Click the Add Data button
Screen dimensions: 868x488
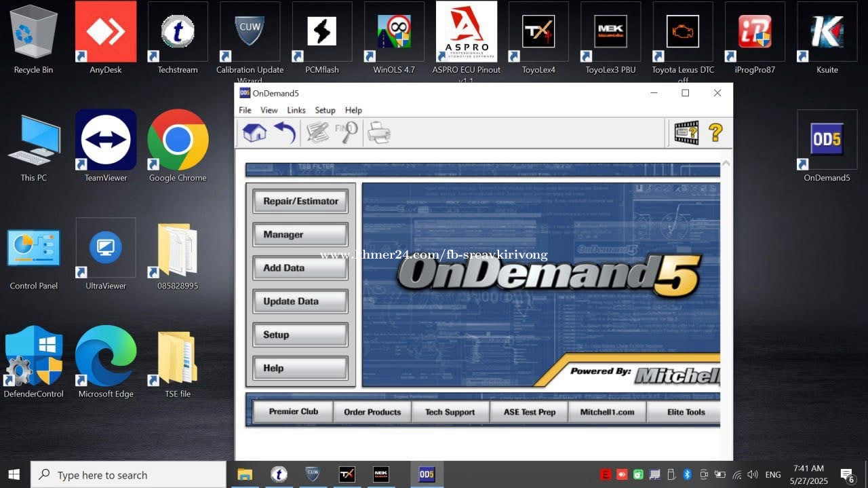click(300, 267)
